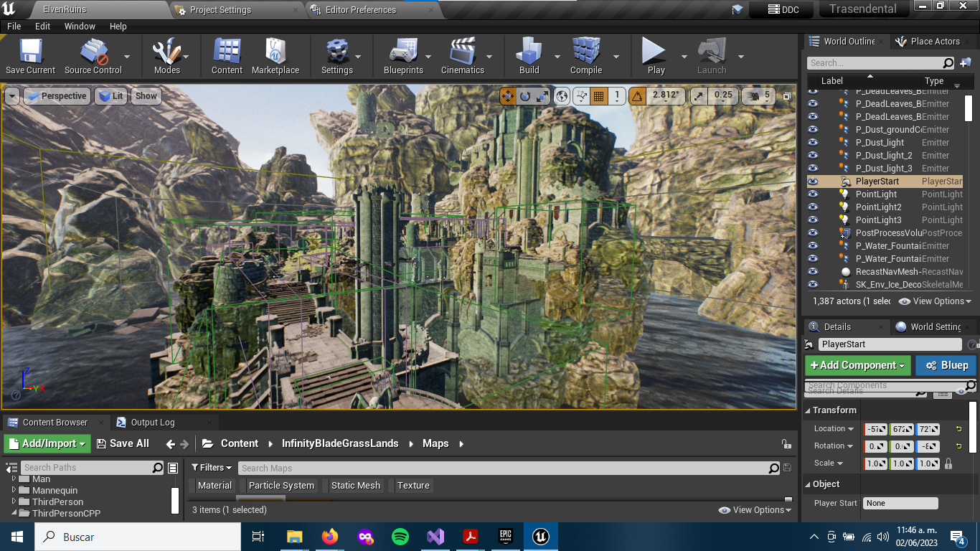The width and height of the screenshot is (980, 551).
Task: Click the Show button in viewport
Action: click(146, 96)
